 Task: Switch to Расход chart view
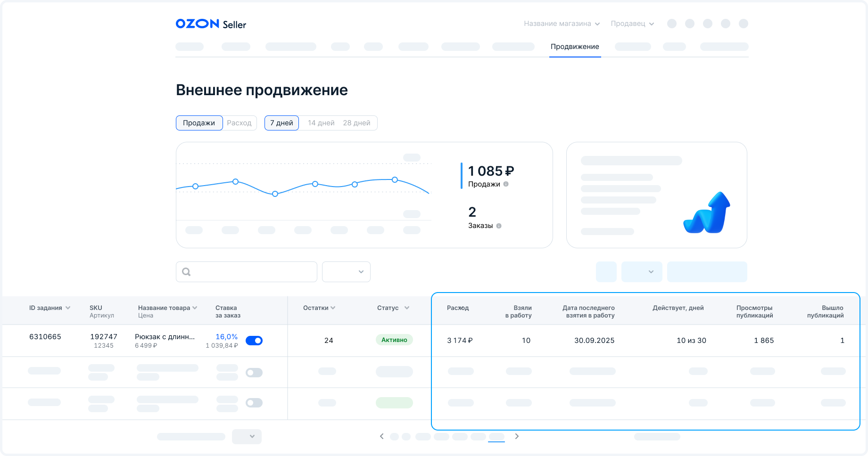239,123
